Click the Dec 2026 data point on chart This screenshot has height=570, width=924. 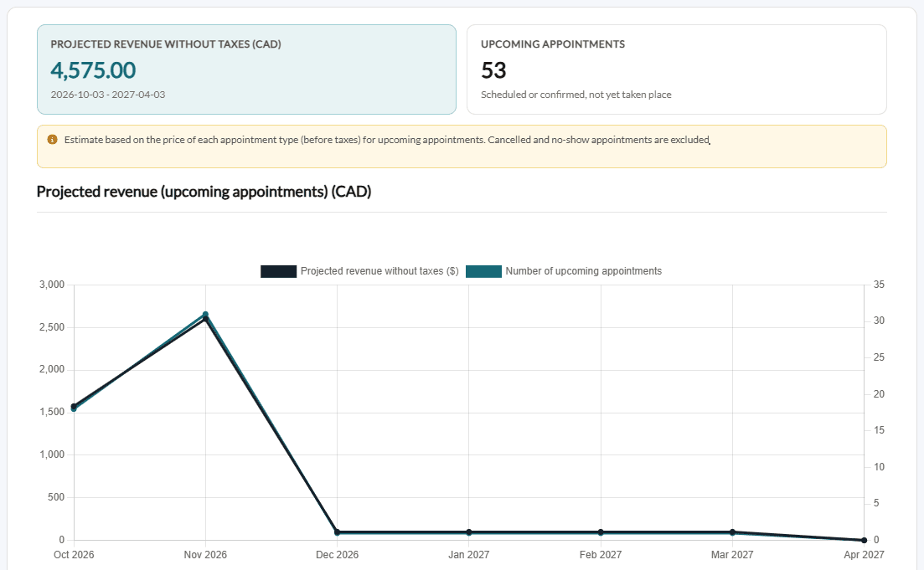click(x=337, y=531)
